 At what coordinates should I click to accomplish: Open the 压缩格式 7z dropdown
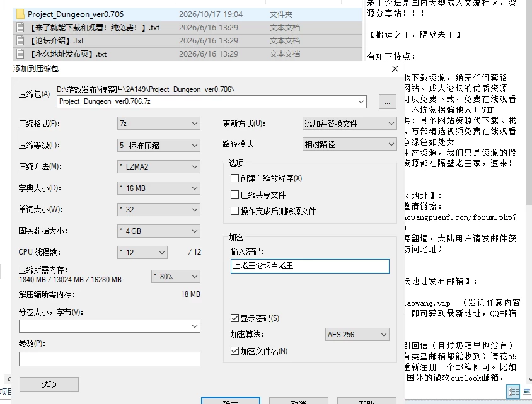tap(158, 124)
